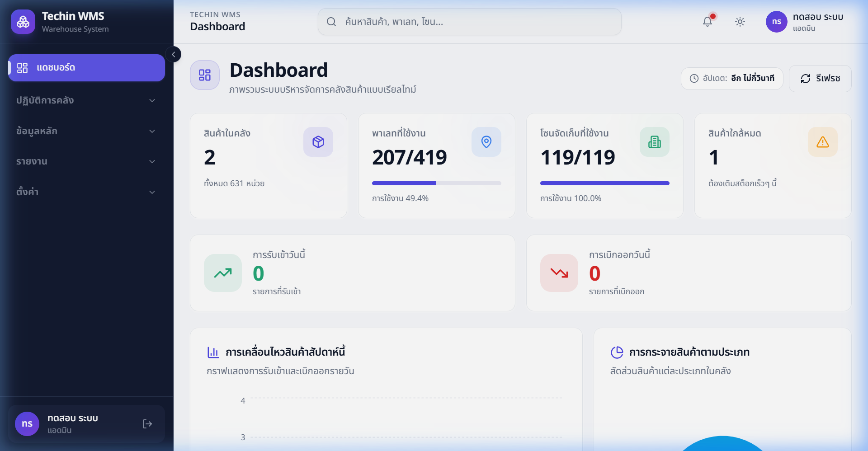Image resolution: width=868 pixels, height=451 pixels.
Task: Click กราฟแสดงการรับเข้าและเบิกออกรายวัน subtitle
Action: (x=280, y=371)
